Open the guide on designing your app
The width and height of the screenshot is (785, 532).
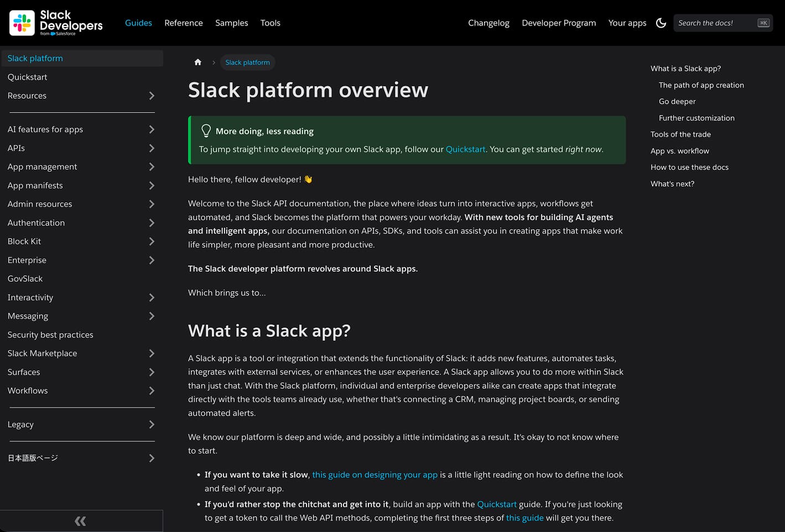[375, 474]
